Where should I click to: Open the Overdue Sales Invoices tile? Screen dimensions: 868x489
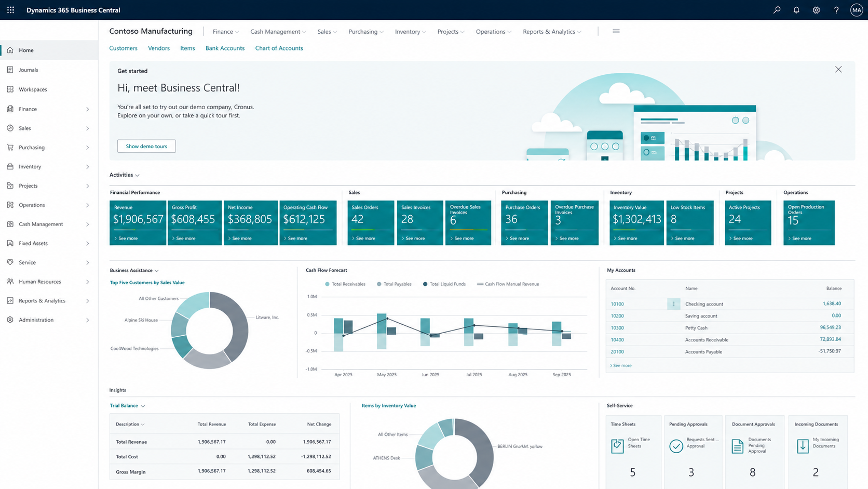[x=468, y=223]
